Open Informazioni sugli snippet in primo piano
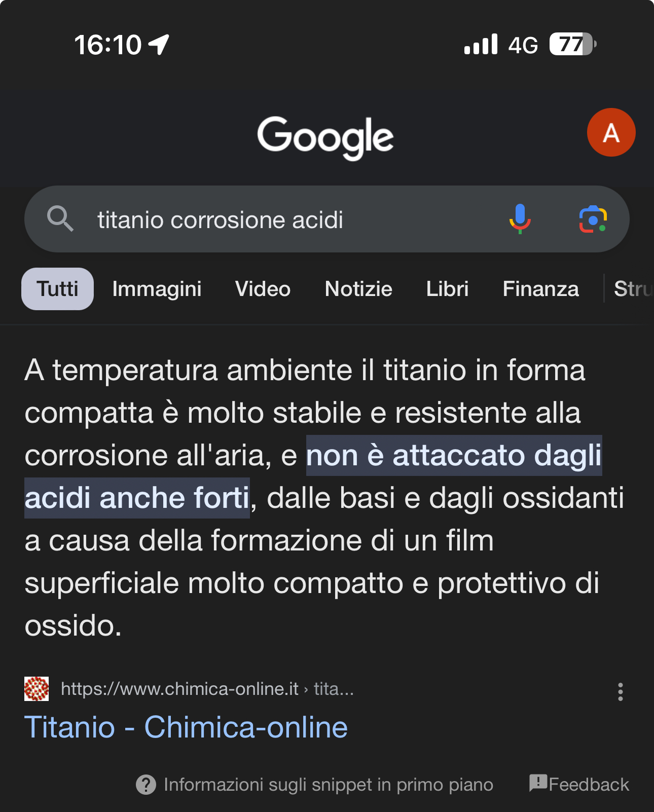The image size is (654, 812). click(328, 785)
